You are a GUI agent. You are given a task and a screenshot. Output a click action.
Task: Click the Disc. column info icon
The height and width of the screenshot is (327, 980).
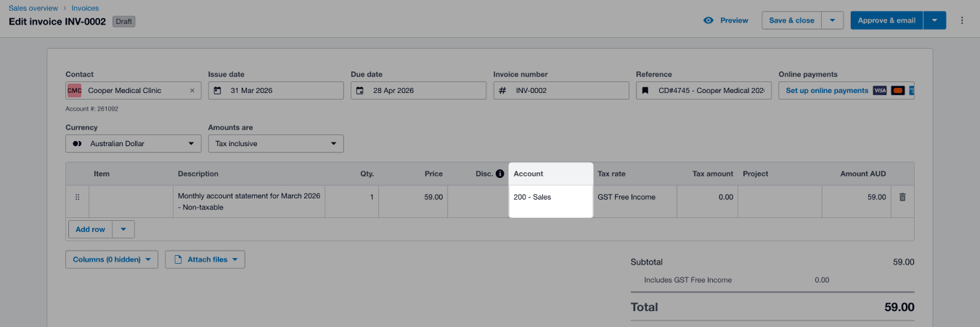499,174
